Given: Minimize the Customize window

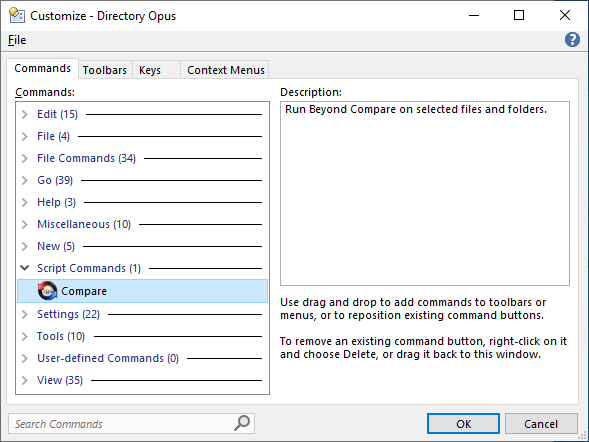Looking at the screenshot, I should [x=474, y=15].
